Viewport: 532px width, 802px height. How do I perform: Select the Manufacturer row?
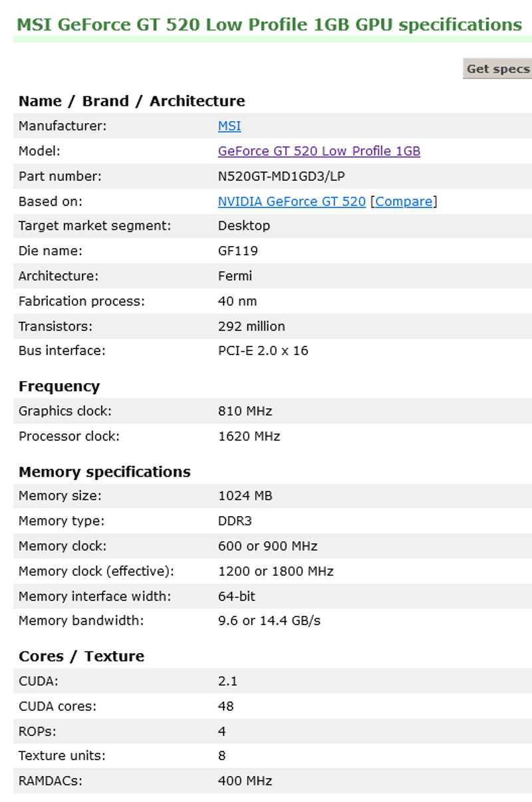pyautogui.click(x=133, y=126)
